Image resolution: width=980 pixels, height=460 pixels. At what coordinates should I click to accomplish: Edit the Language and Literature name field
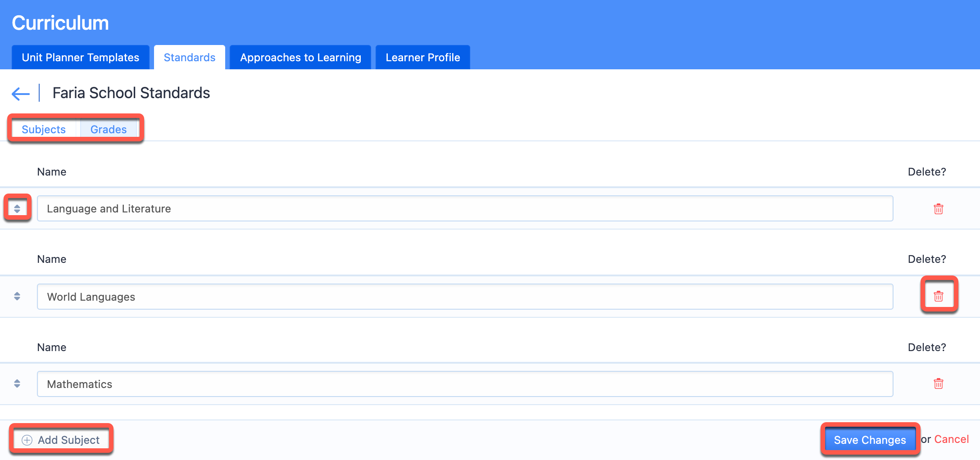(x=465, y=208)
